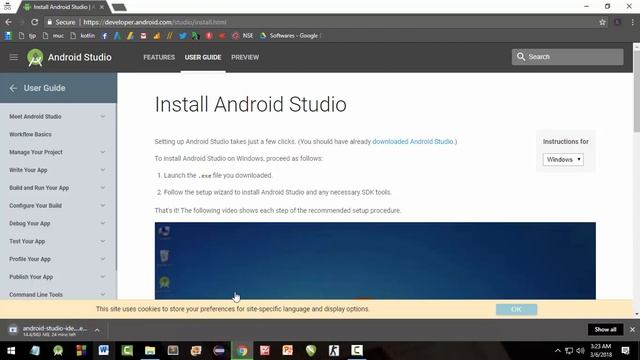Click the volume icon in system tray

(580, 351)
